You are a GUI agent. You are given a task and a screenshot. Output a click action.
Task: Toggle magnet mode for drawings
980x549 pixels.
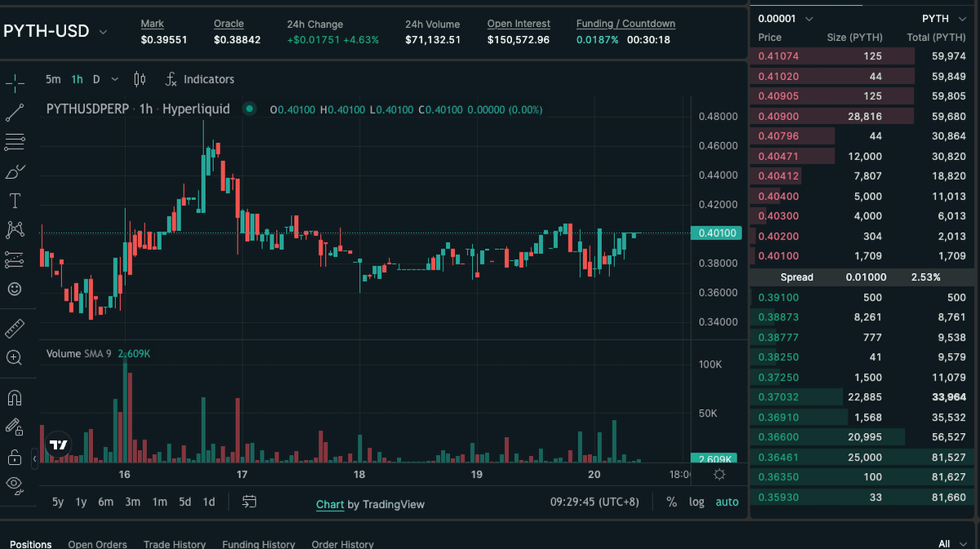pyautogui.click(x=15, y=398)
